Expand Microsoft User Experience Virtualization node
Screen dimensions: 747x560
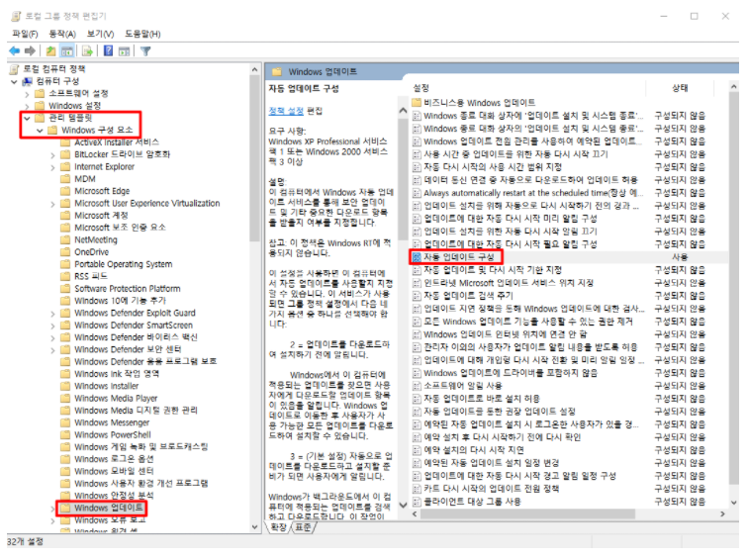[52, 204]
